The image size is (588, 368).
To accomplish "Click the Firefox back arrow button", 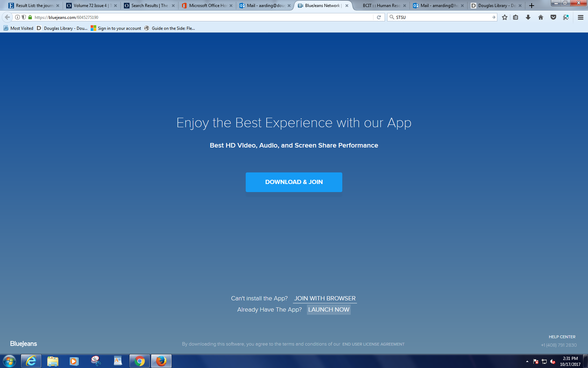I will (7, 17).
